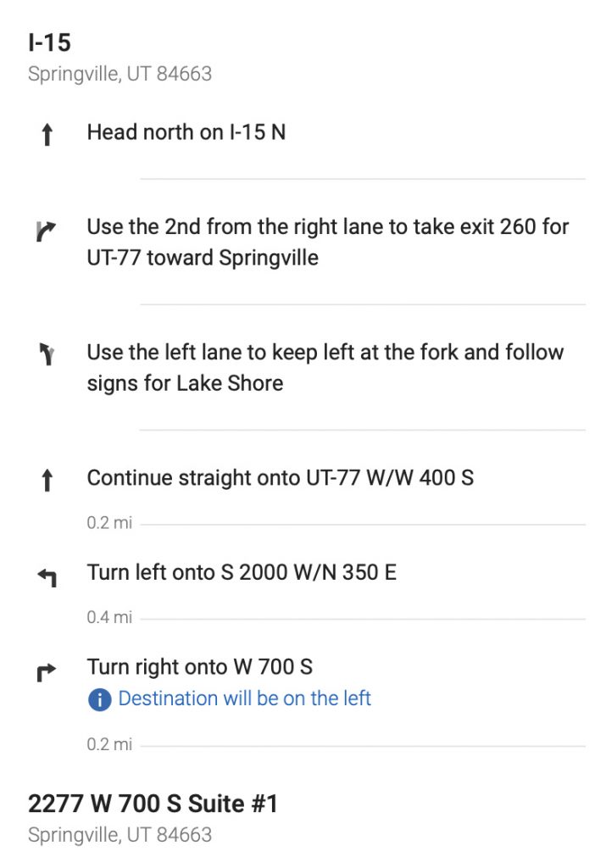The width and height of the screenshot is (606, 868).
Task: Select the "Continue straight onto UT-77 W" step
Action: (280, 478)
